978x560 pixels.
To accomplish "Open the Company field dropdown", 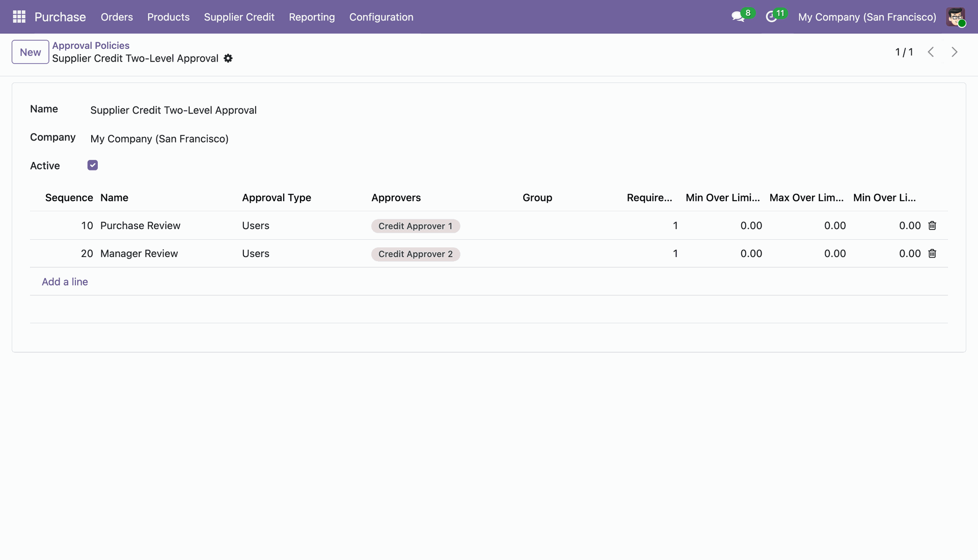I will point(159,138).
